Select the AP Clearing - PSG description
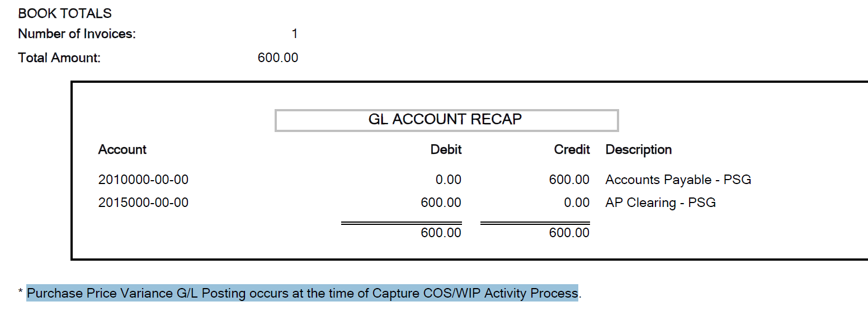Image resolution: width=868 pixels, height=325 pixels. click(661, 202)
